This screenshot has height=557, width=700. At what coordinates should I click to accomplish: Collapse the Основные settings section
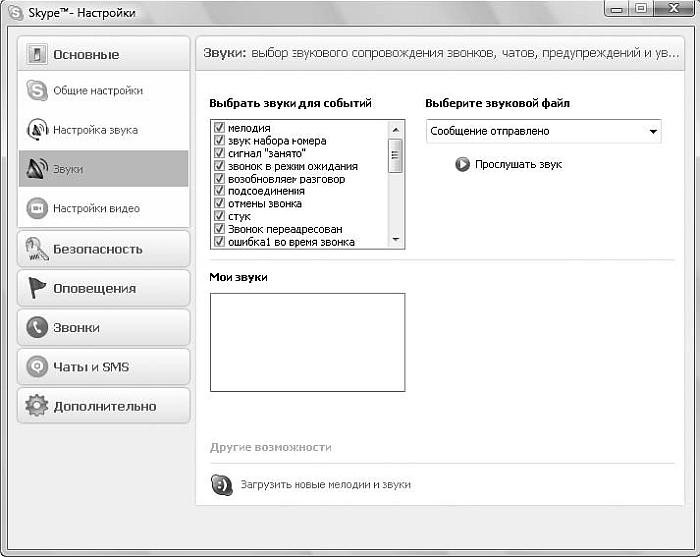(x=104, y=54)
